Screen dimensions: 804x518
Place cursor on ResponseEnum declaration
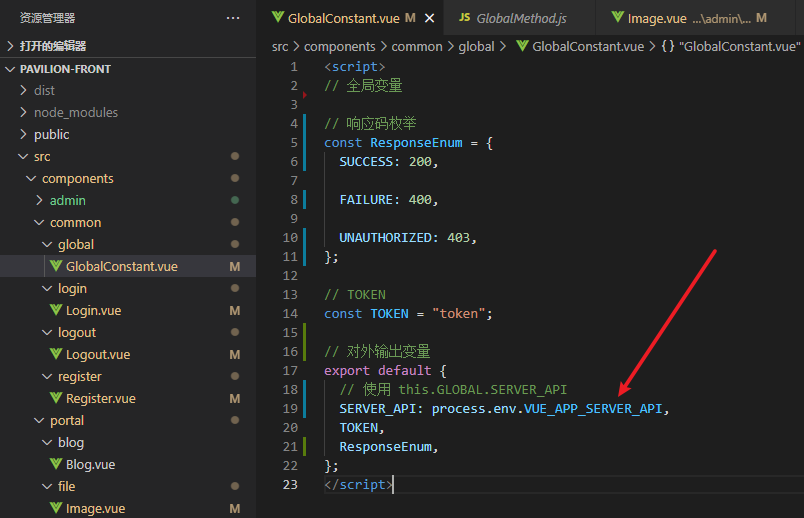[x=416, y=143]
